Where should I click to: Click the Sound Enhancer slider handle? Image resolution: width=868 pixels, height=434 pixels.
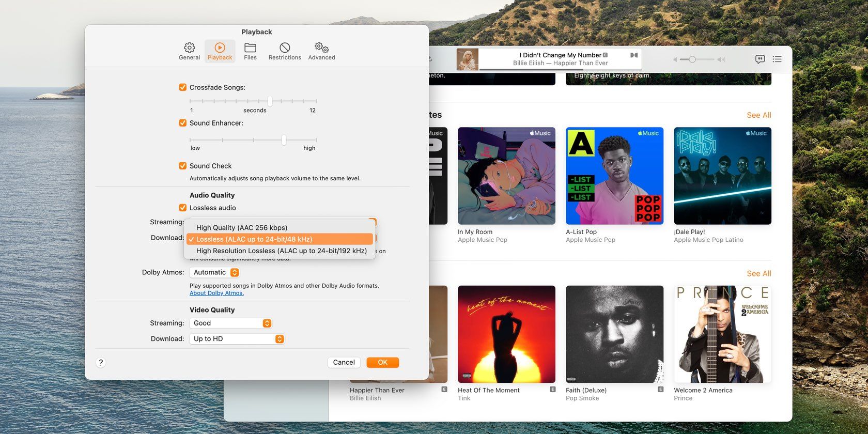tap(284, 140)
